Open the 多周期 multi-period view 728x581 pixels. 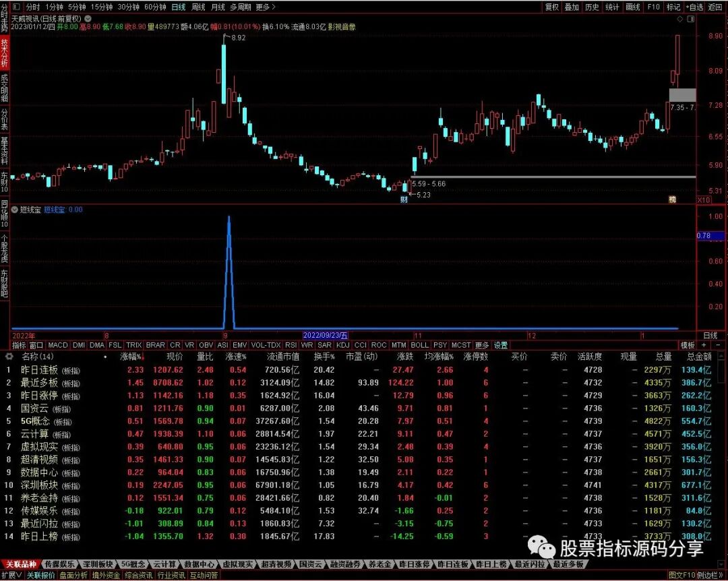[241, 7]
